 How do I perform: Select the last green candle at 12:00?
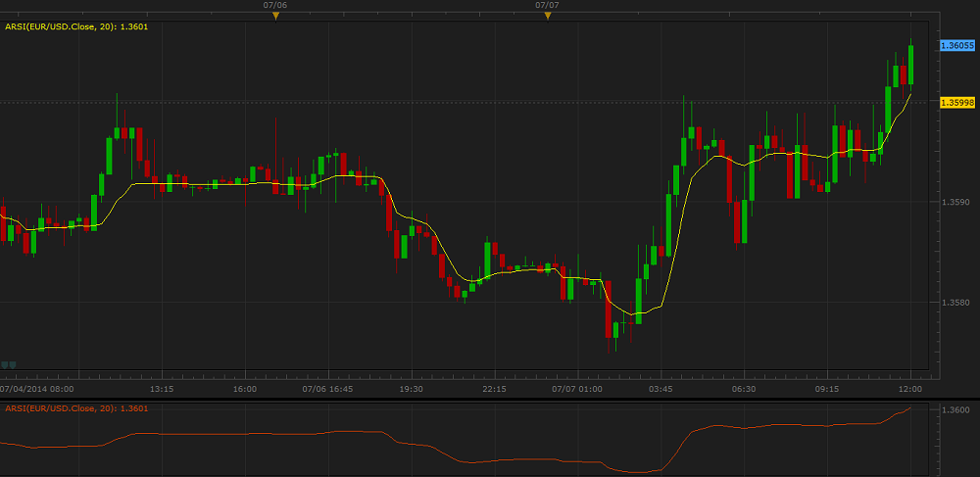[910, 65]
